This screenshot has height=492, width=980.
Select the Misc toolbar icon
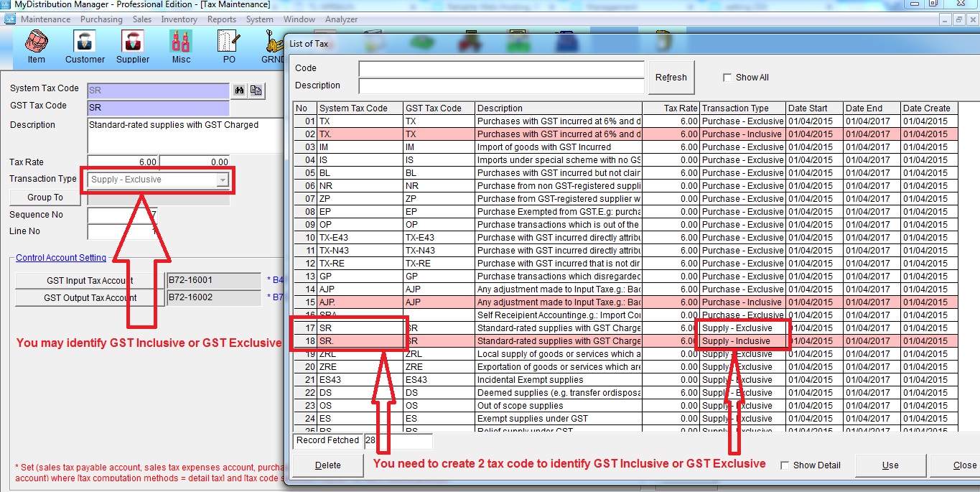pyautogui.click(x=181, y=46)
